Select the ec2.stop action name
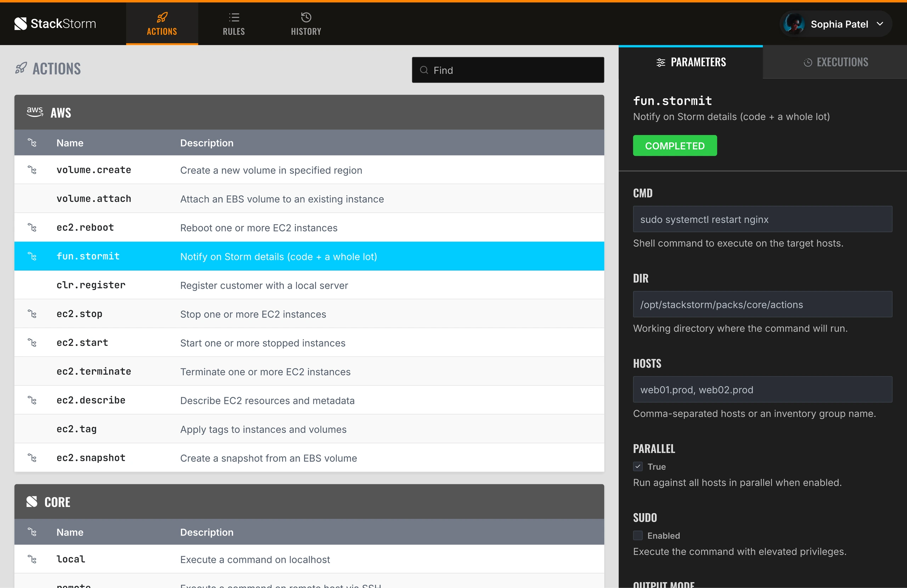The width and height of the screenshot is (907, 588). click(x=79, y=314)
